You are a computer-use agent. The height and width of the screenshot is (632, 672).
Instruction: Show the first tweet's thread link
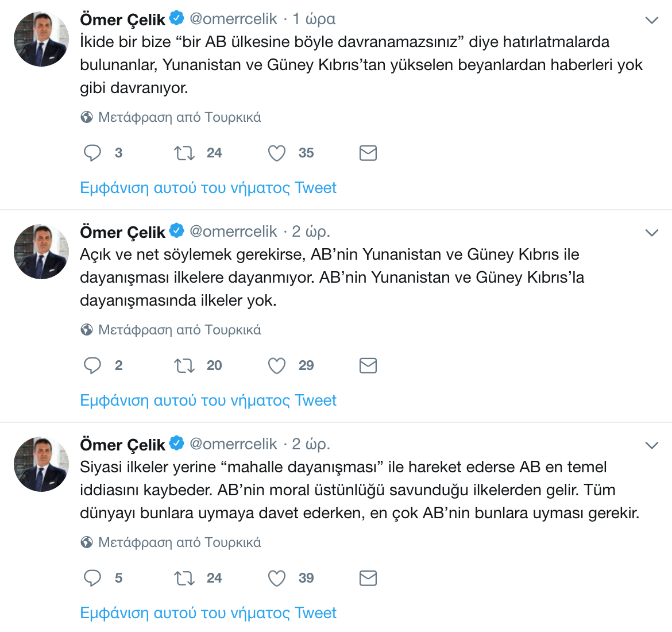(208, 188)
